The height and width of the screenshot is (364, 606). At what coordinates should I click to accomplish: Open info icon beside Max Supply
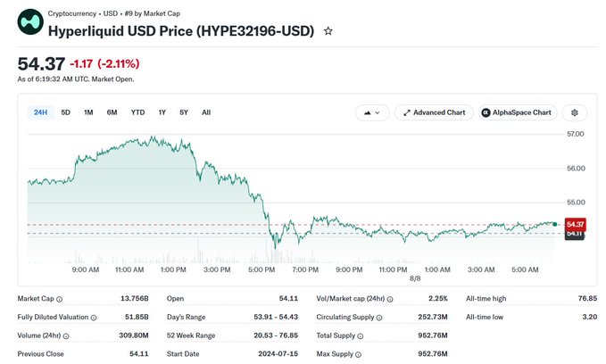coord(358,354)
